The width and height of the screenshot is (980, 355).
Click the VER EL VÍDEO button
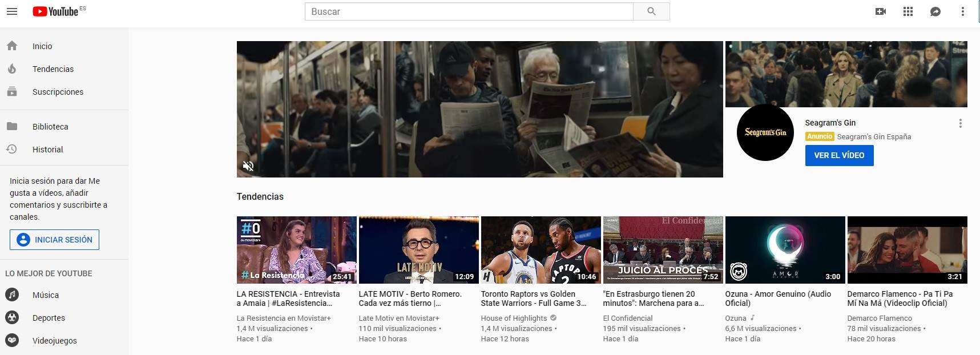(839, 155)
